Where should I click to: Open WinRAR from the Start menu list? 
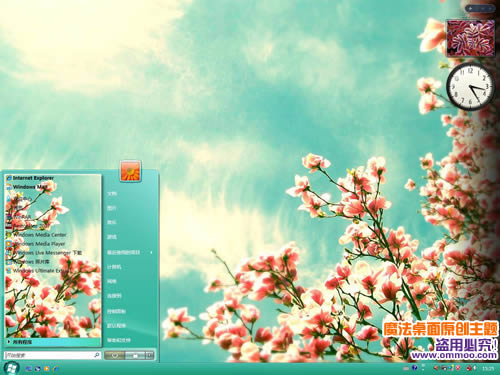tap(19, 217)
